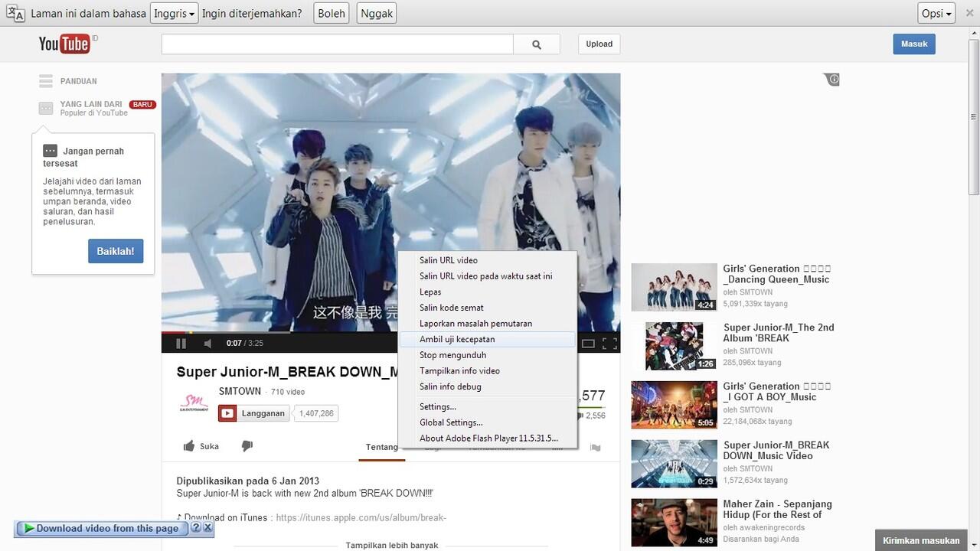Screen dimensions: 980x551
Task: Open Super Junior-M 2nd Album thumbnail
Action: coord(674,346)
